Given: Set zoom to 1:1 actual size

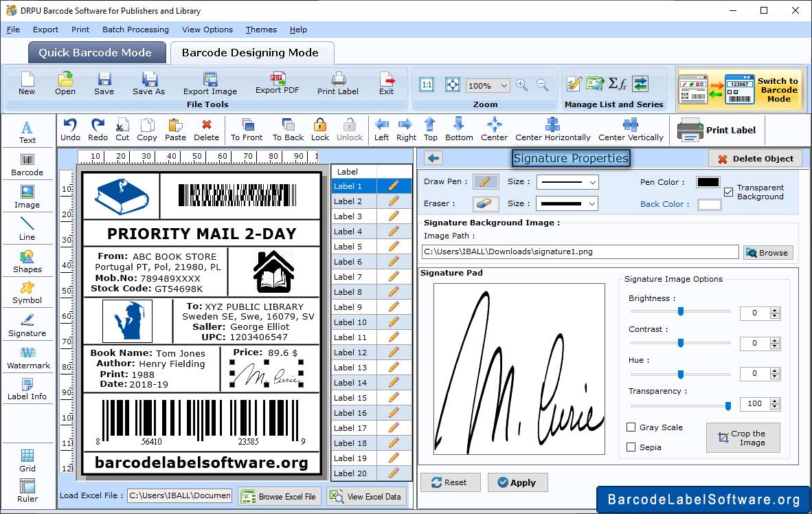Looking at the screenshot, I should point(427,85).
